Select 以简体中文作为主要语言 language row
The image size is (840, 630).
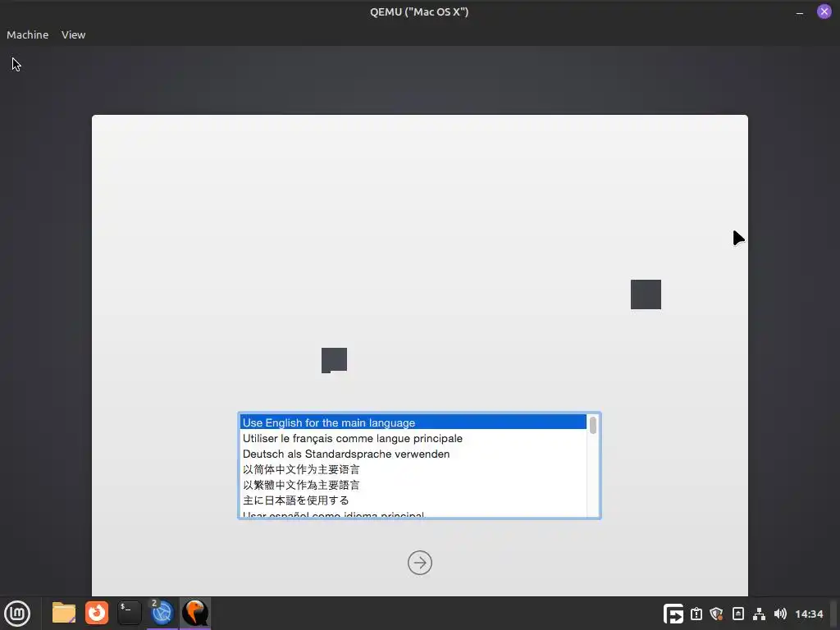[413, 469]
